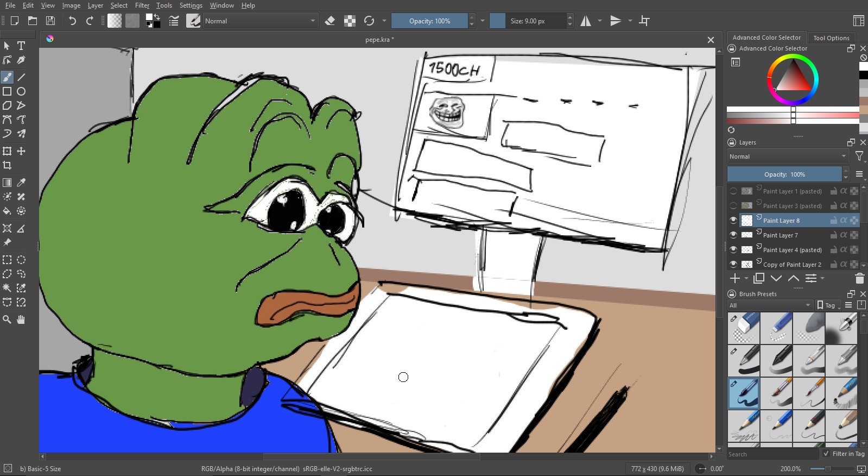Pick the Line tool

click(21, 77)
